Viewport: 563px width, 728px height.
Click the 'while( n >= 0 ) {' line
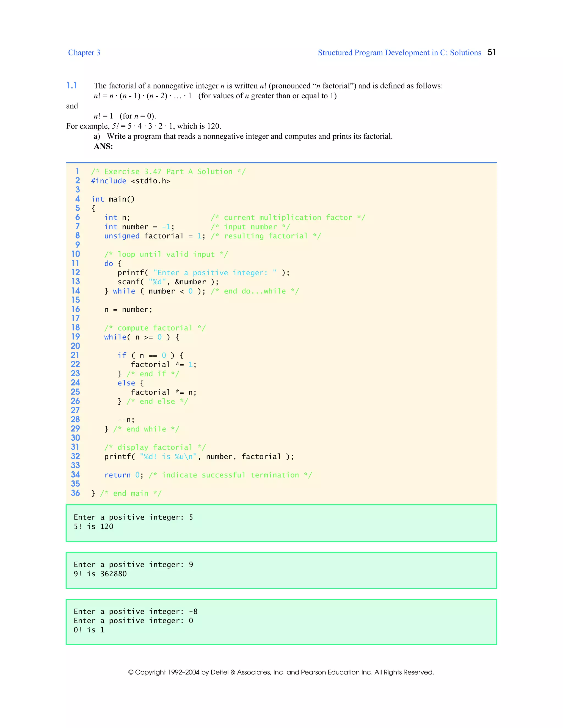pos(142,337)
